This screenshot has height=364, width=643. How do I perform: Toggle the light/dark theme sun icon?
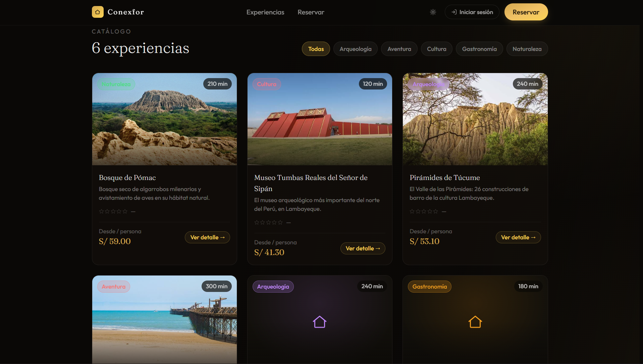coord(433,12)
